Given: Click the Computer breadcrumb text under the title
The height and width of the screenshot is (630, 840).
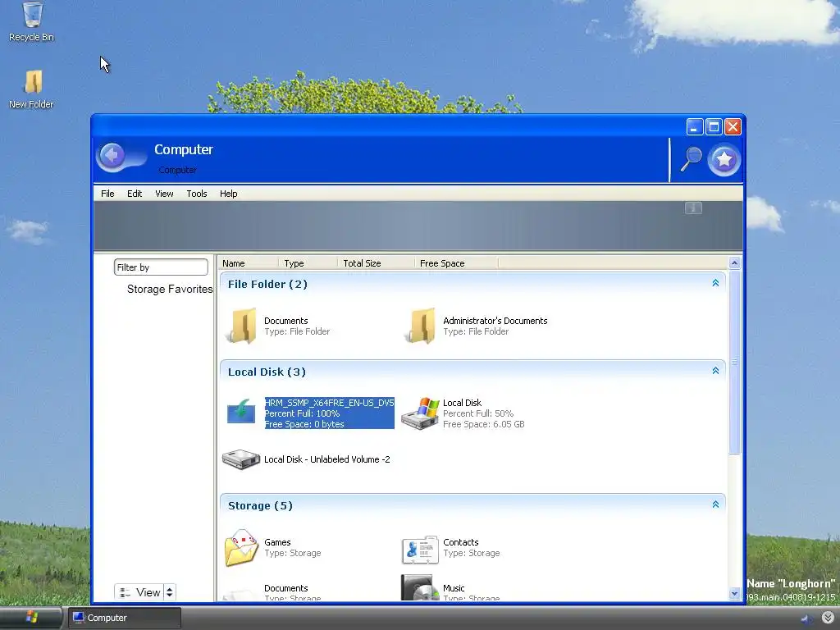Looking at the screenshot, I should pyautogui.click(x=177, y=170).
